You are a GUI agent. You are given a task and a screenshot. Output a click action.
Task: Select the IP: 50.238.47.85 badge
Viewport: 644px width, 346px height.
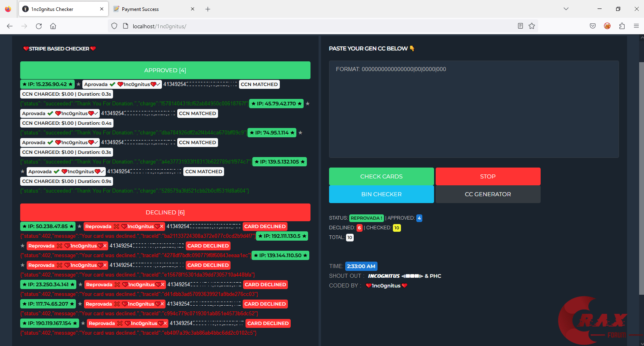[x=48, y=226]
